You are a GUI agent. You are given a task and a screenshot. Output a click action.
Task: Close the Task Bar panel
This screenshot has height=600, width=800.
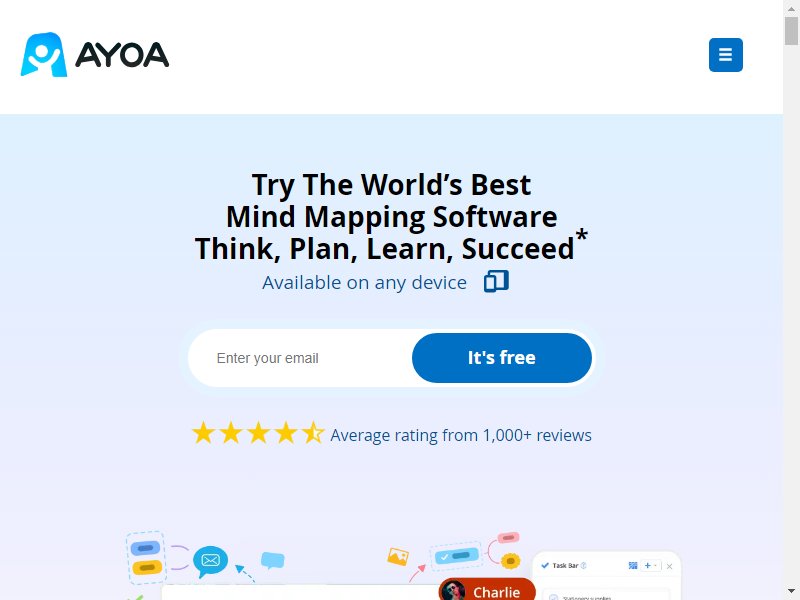(x=669, y=566)
